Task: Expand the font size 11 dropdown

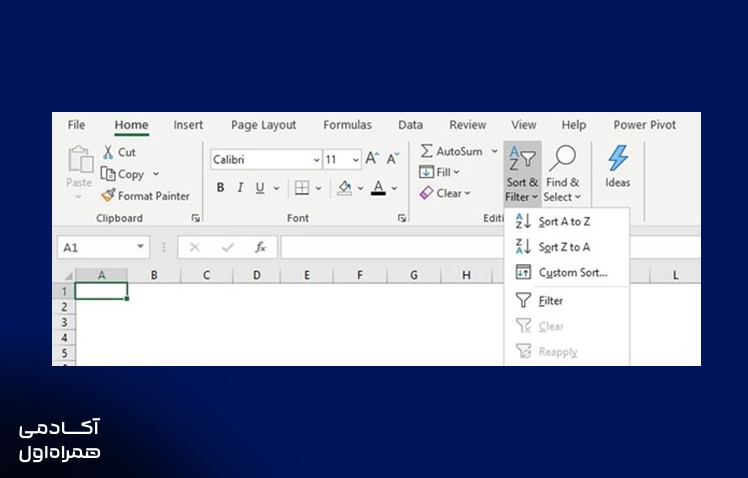Action: coord(356,160)
